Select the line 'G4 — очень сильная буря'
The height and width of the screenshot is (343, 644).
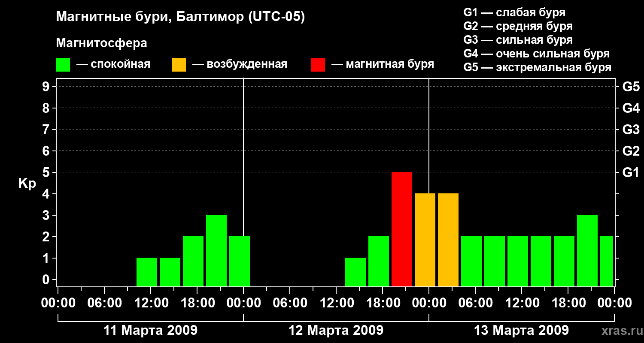pyautogui.click(x=536, y=54)
